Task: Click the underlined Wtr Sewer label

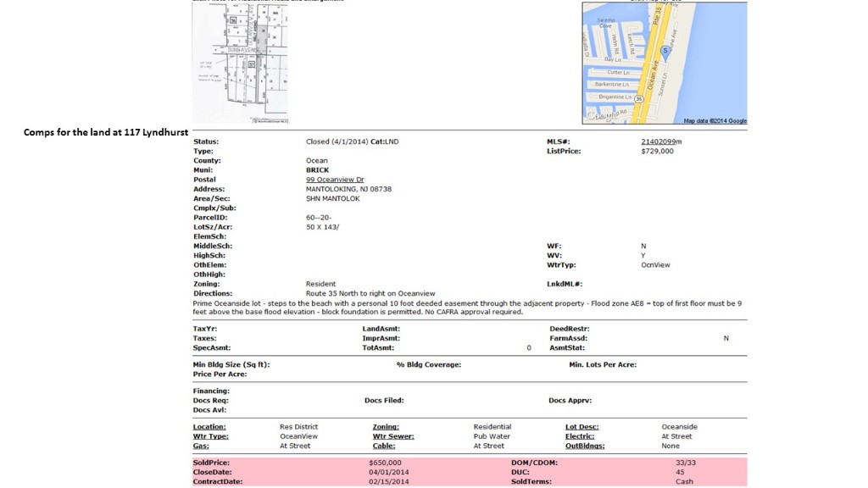Action: pos(393,436)
